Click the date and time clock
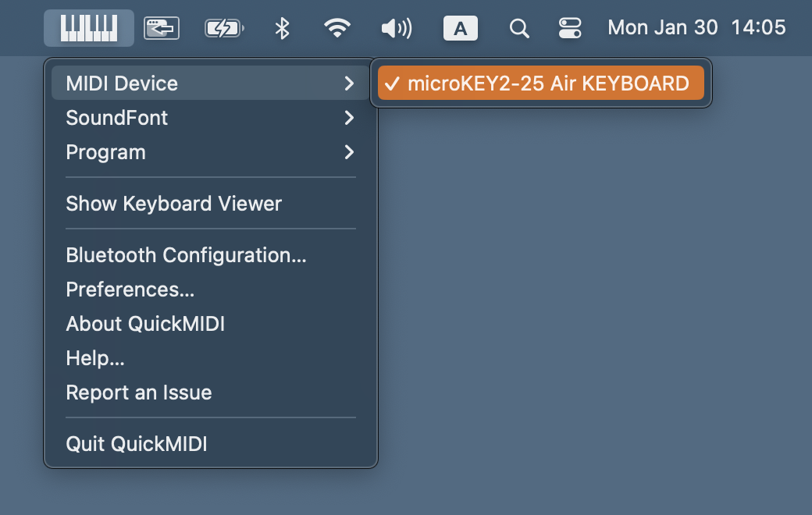812x515 pixels. coord(696,28)
